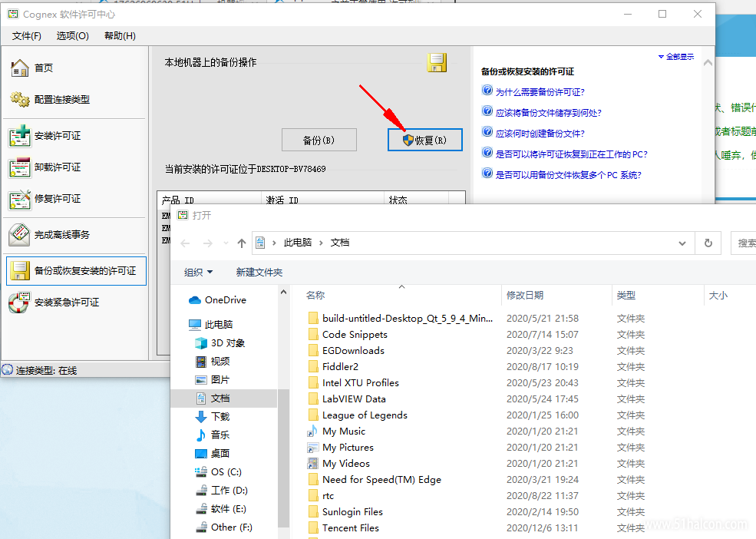The height and width of the screenshot is (539, 756).
Task: Open 桌面 in the navigation pane
Action: (212, 454)
